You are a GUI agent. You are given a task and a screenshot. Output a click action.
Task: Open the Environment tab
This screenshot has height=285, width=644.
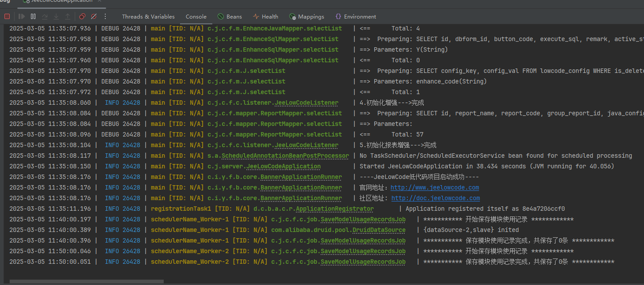(x=356, y=17)
